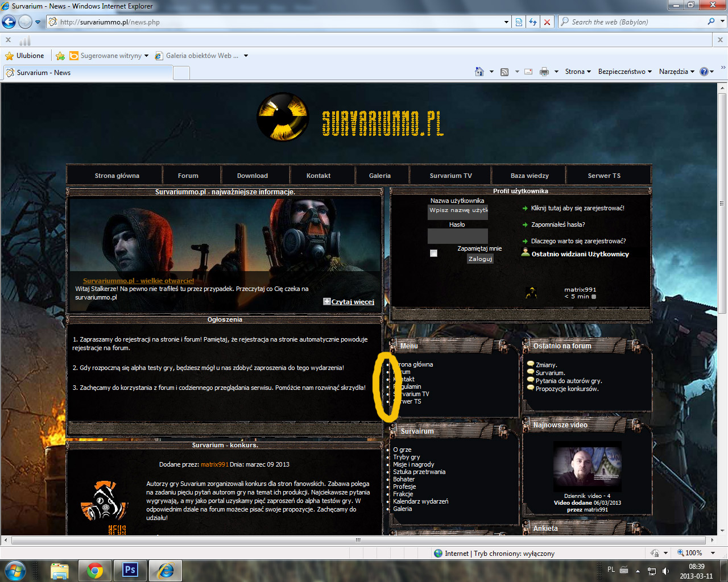The width and height of the screenshot is (728, 582).
Task: Open the Tryby gry link
Action: click(407, 457)
